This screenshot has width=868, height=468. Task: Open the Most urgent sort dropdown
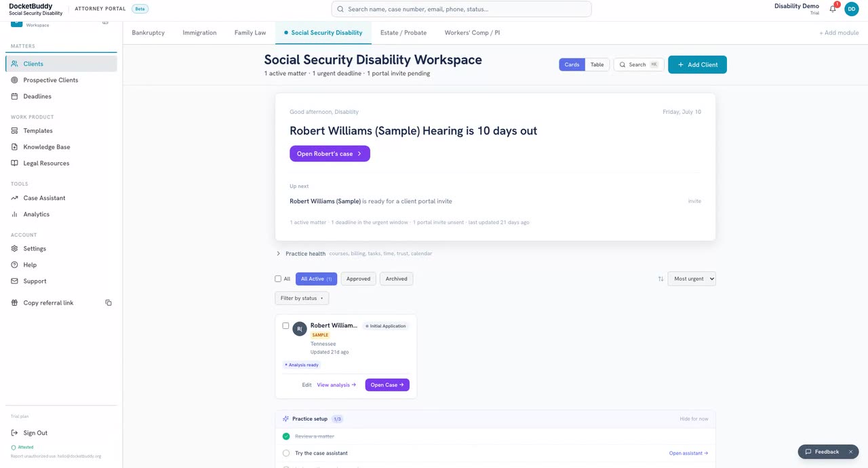[x=692, y=279]
